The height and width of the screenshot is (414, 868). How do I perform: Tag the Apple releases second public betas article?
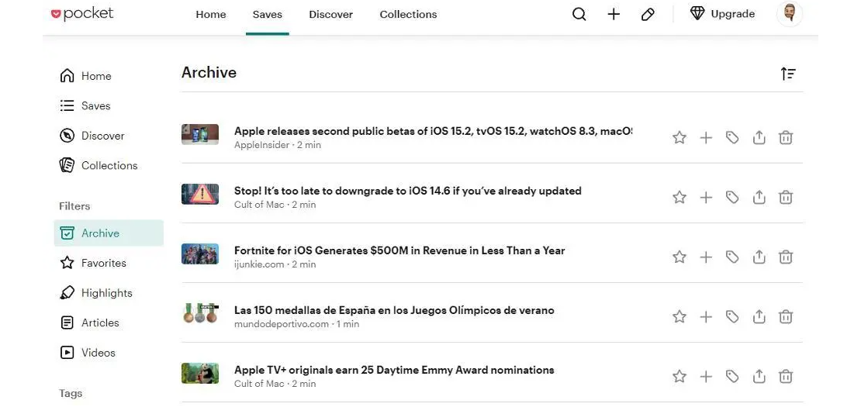click(732, 137)
